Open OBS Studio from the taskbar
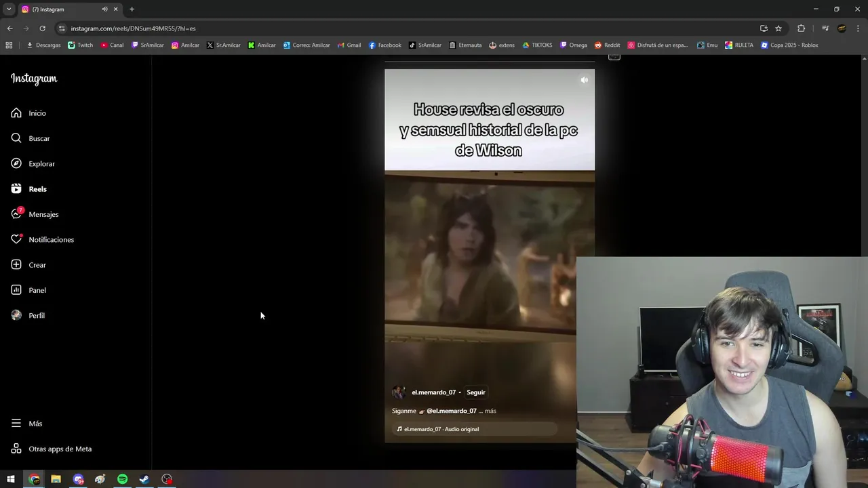This screenshot has height=488, width=868. pyautogui.click(x=167, y=479)
